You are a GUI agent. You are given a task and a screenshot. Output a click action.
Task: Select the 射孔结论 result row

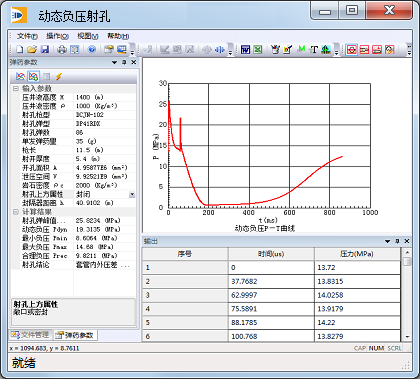pyautogui.click(x=73, y=265)
